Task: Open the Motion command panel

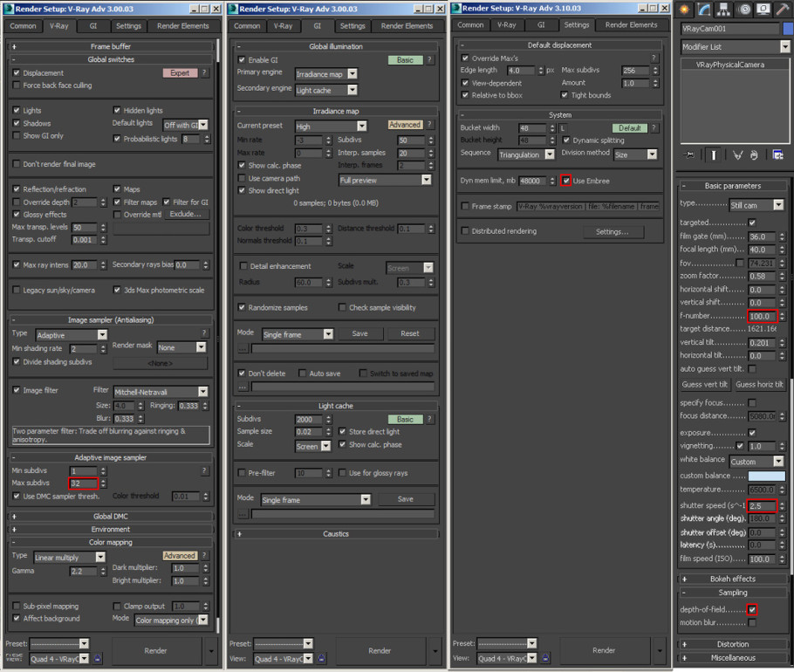Action: tap(743, 9)
